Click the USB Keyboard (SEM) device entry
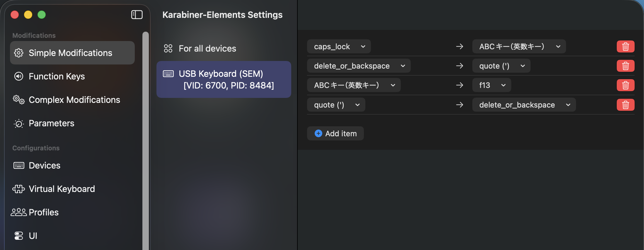Screen dimensions: 644x250 click(x=224, y=79)
